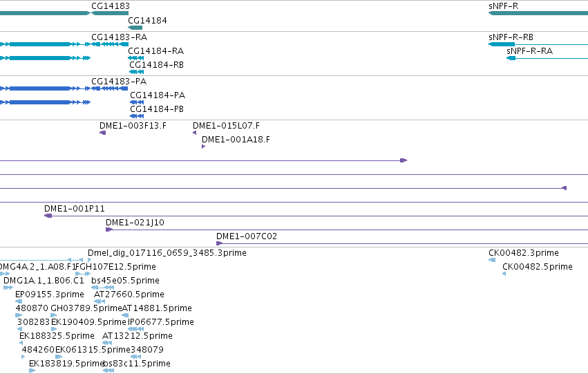This screenshot has width=588, height=374.
Task: Click the DME1-015L07.F label
Action: tap(226, 126)
